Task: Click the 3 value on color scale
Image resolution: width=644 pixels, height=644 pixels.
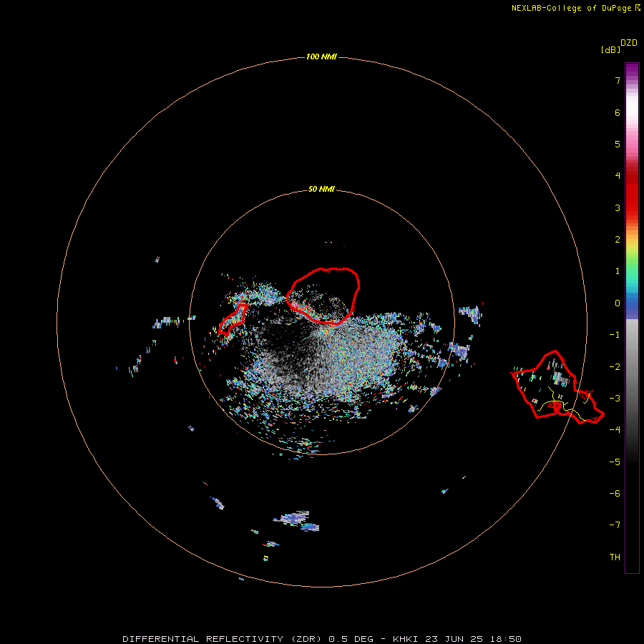Action: tap(618, 208)
